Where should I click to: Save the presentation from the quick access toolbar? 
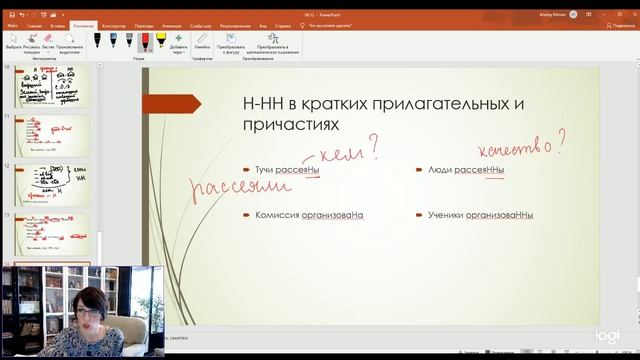point(12,15)
